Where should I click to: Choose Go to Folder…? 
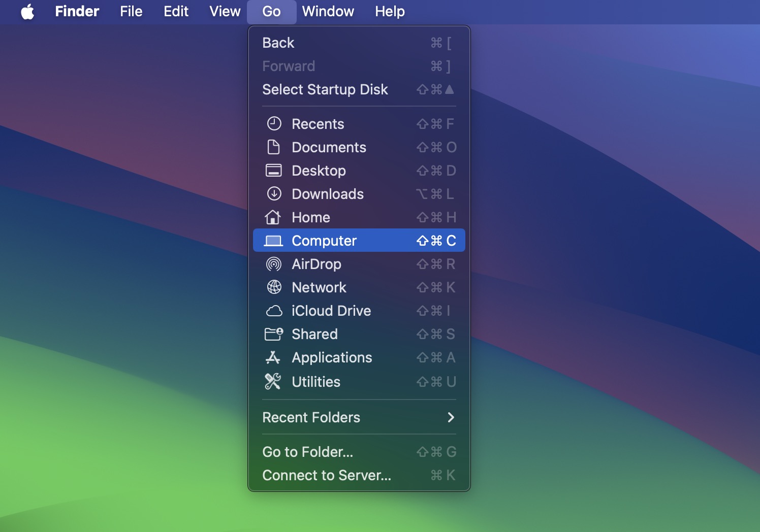click(x=359, y=452)
